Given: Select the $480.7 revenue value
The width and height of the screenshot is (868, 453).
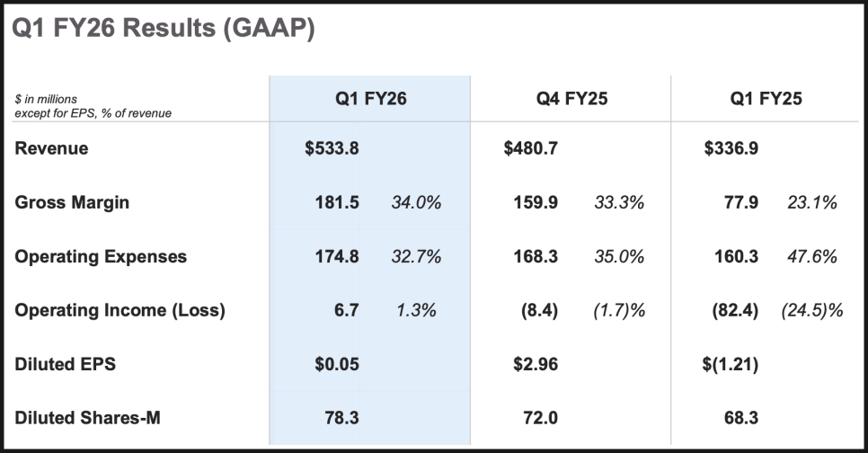Looking at the screenshot, I should 531,148.
